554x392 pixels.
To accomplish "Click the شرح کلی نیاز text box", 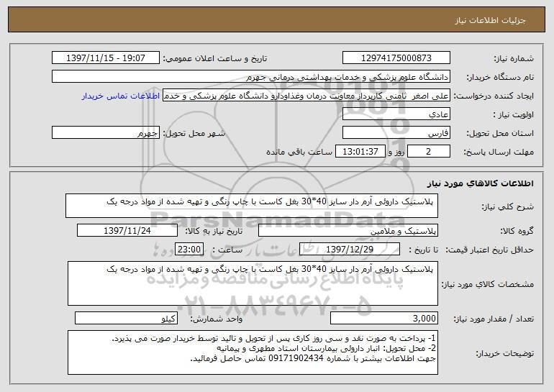I will coord(252,206).
